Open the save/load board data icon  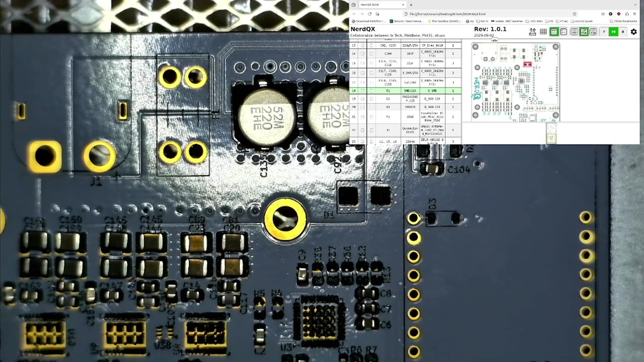pyautogui.click(x=532, y=32)
